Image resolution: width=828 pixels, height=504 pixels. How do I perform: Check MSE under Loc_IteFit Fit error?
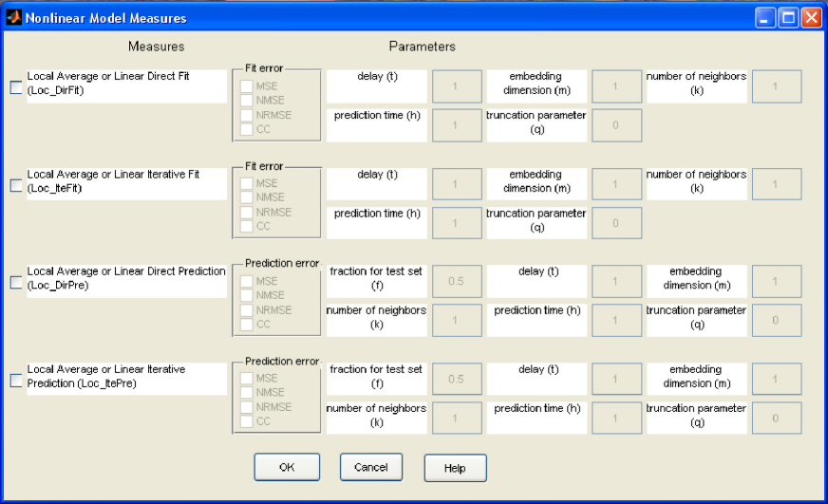tap(246, 183)
